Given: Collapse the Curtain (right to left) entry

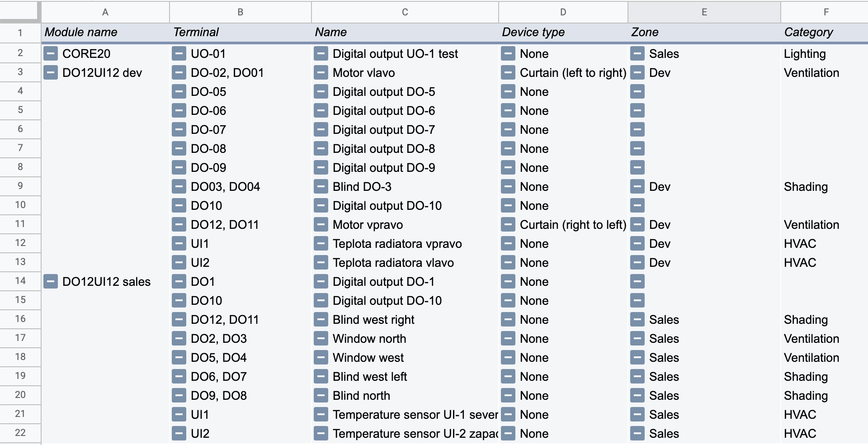Looking at the screenshot, I should pos(508,225).
